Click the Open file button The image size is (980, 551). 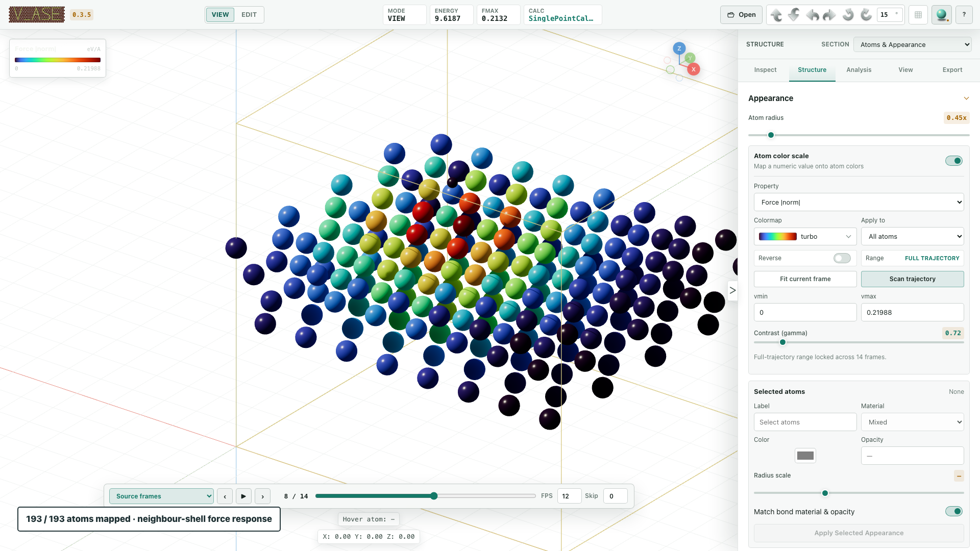click(742, 15)
